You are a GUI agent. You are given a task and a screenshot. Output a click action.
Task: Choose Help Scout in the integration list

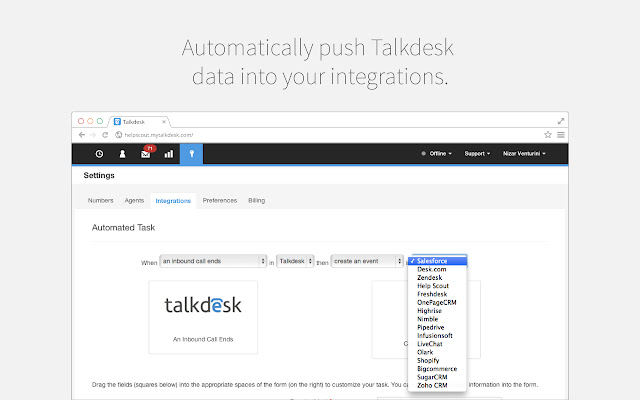437,286
